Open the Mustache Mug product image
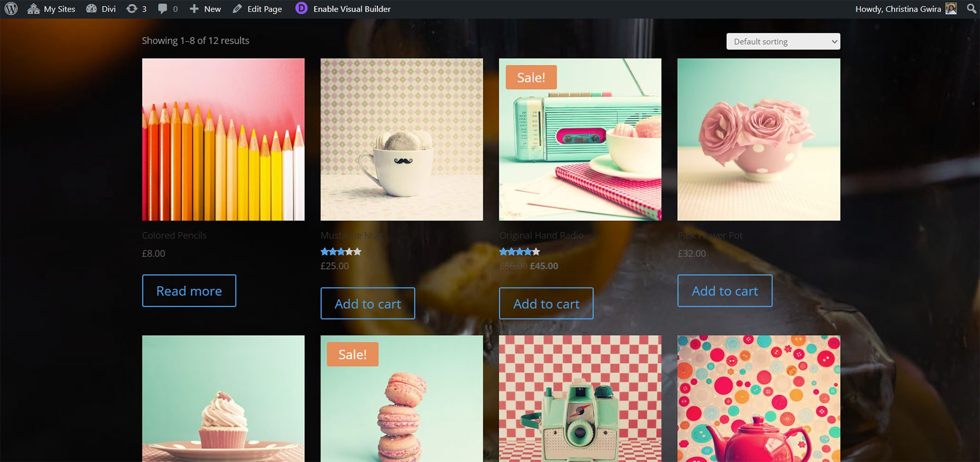Screen dimensions: 980x462 (402, 139)
